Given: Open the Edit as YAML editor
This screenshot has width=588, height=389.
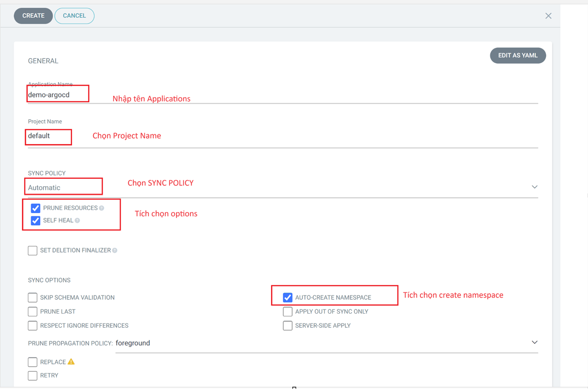Looking at the screenshot, I should (x=517, y=56).
